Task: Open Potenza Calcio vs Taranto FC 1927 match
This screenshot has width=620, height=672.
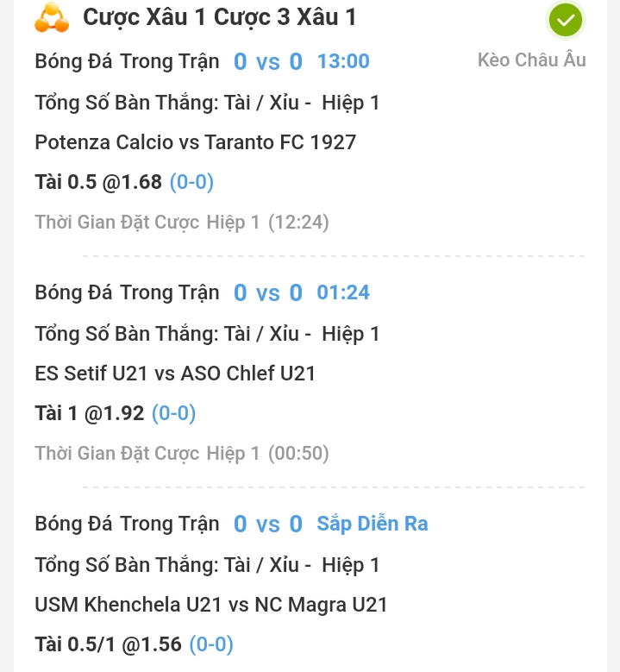Action: 196,142
